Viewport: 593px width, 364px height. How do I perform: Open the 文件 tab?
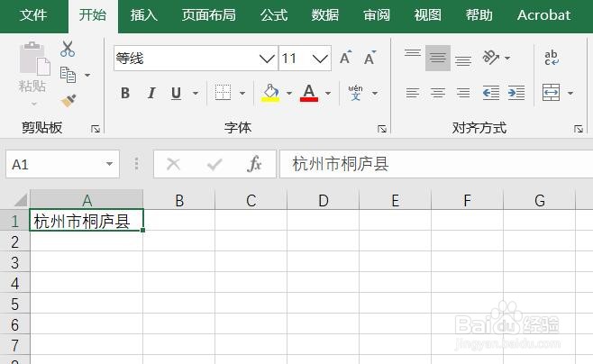tap(33, 15)
